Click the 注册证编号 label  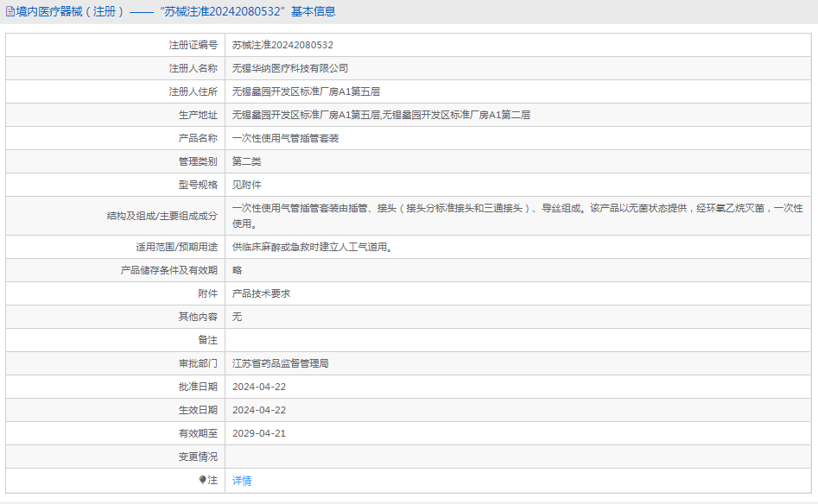[x=193, y=46]
